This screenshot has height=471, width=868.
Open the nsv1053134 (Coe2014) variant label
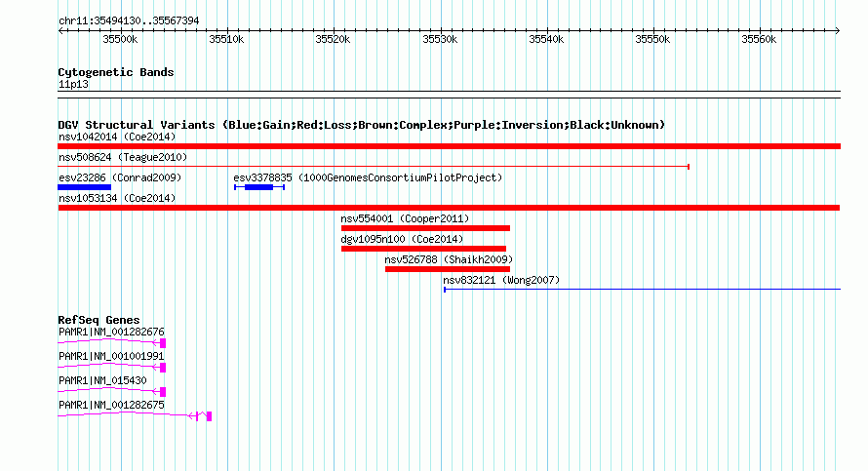coord(117,198)
